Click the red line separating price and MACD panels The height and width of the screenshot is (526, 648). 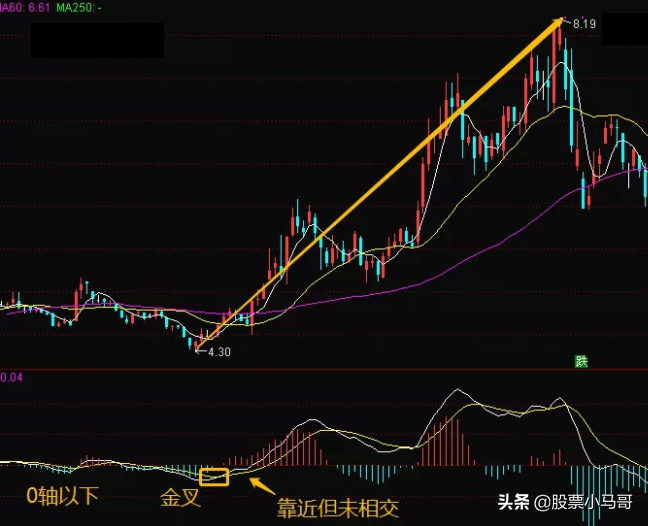(324, 369)
